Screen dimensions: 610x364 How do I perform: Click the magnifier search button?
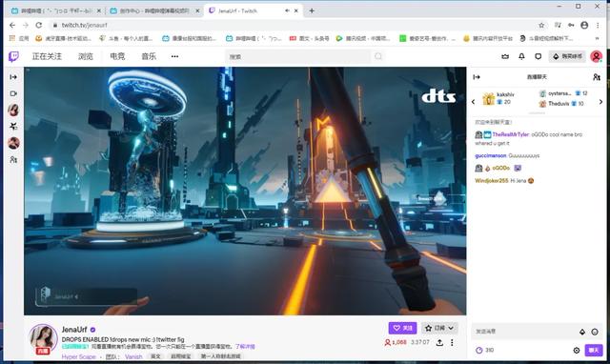(x=378, y=56)
